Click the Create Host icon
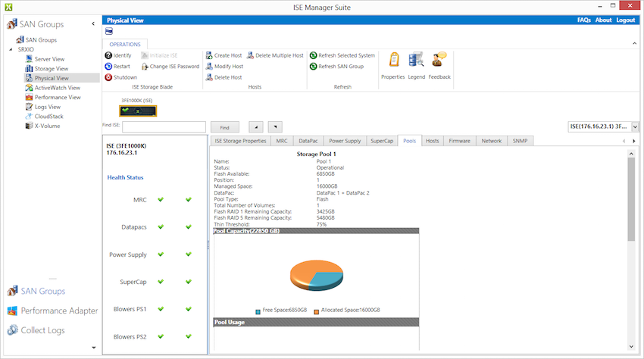This screenshot has height=359, width=644. click(x=209, y=55)
